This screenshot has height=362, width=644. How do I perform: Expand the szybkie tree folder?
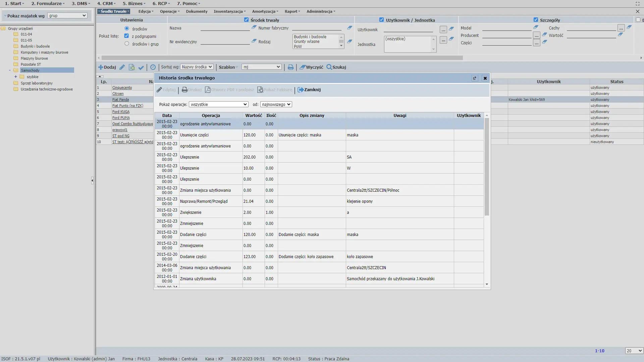tap(15, 77)
